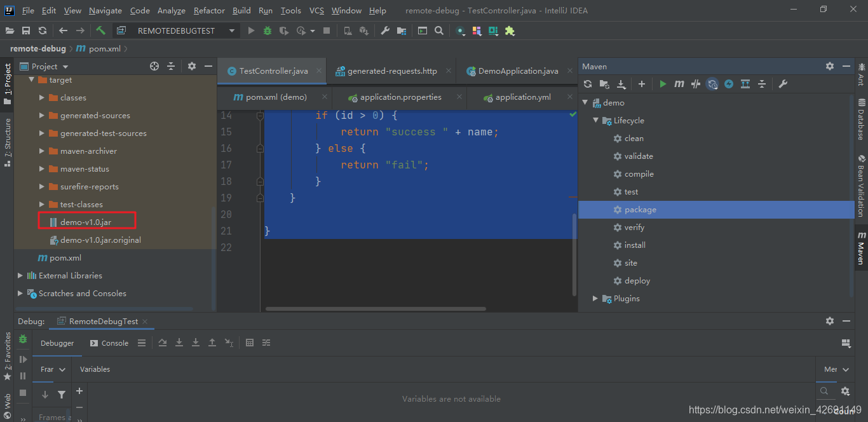Click Execute Maven Goal 'm' icon

679,84
